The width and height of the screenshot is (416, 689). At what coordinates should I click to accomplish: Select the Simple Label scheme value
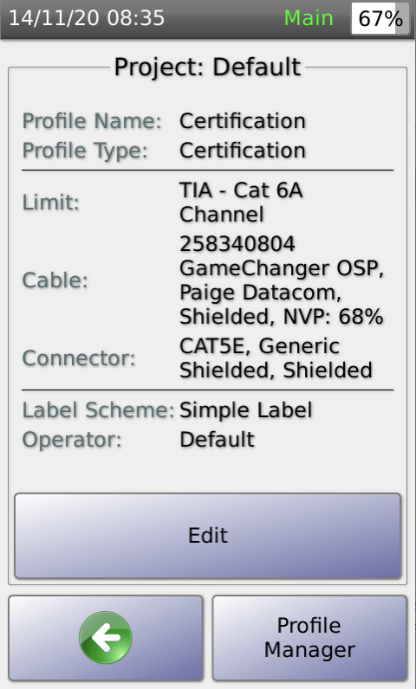[246, 410]
